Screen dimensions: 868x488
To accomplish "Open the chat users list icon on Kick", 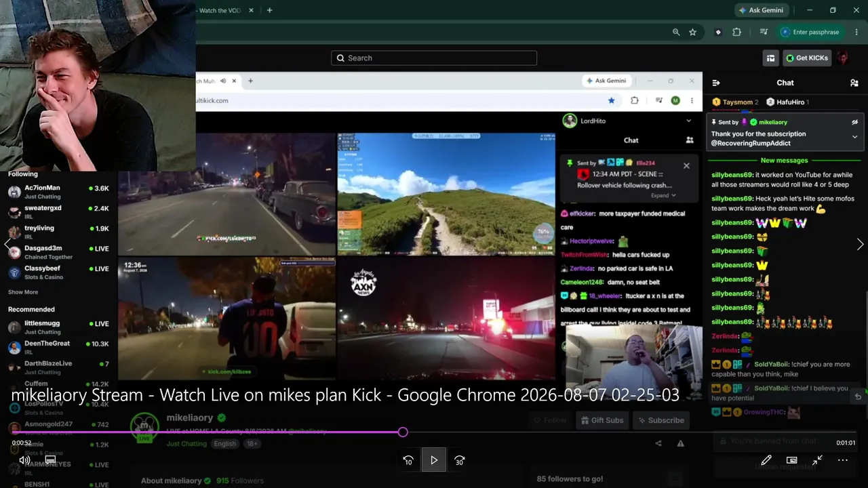I will point(854,83).
